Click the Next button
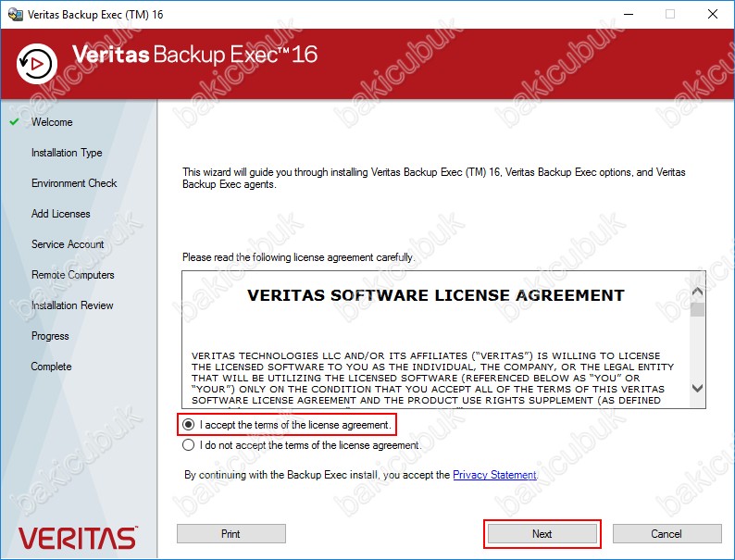The height and width of the screenshot is (560, 735). click(542, 534)
